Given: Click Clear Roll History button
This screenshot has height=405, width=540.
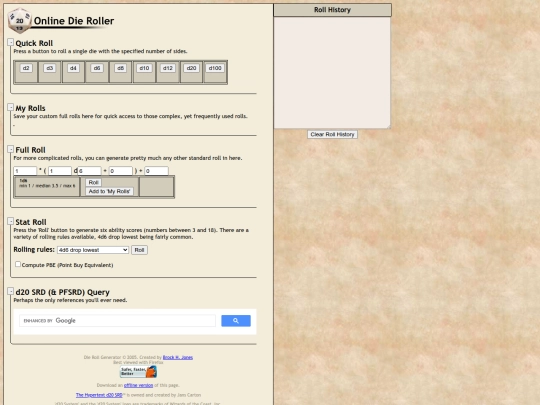Looking at the screenshot, I should coord(332,134).
